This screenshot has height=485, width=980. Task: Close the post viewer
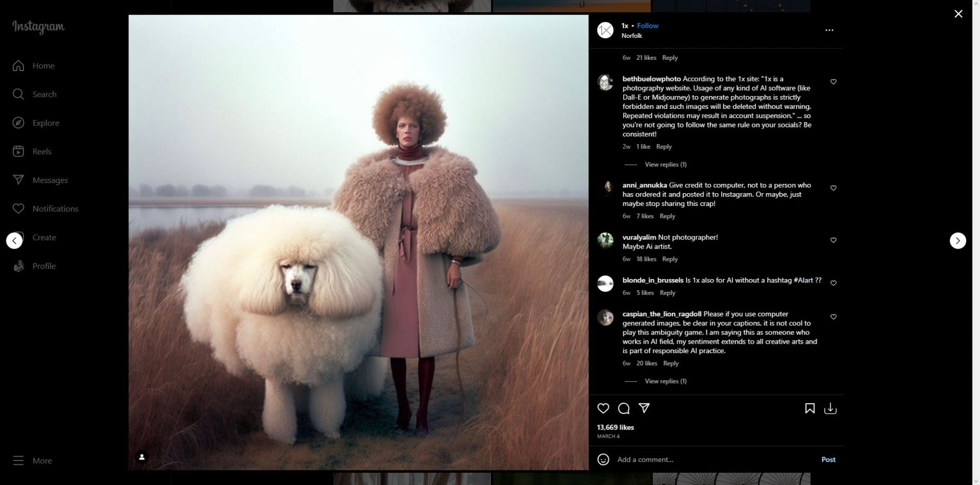tap(958, 14)
